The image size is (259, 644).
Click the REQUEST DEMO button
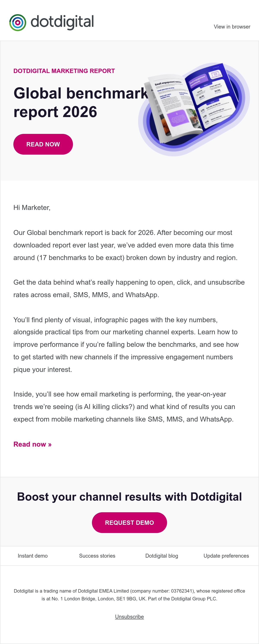coord(129,522)
